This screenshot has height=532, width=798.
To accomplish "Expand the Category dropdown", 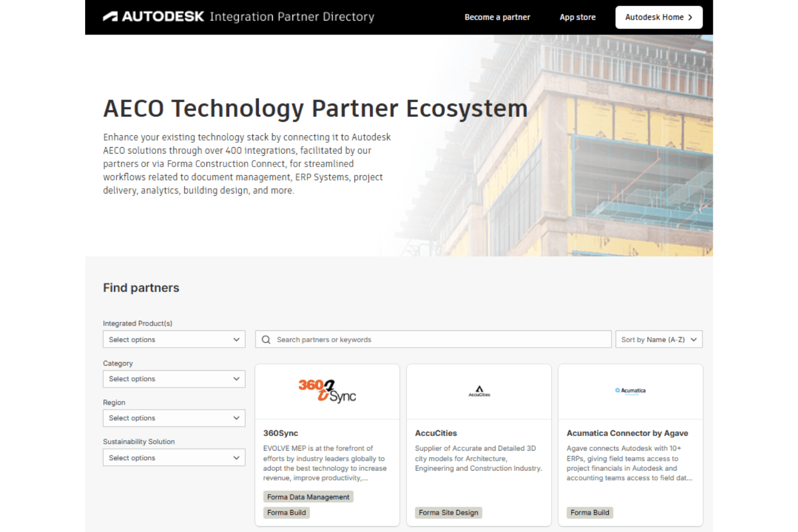I will [x=174, y=379].
